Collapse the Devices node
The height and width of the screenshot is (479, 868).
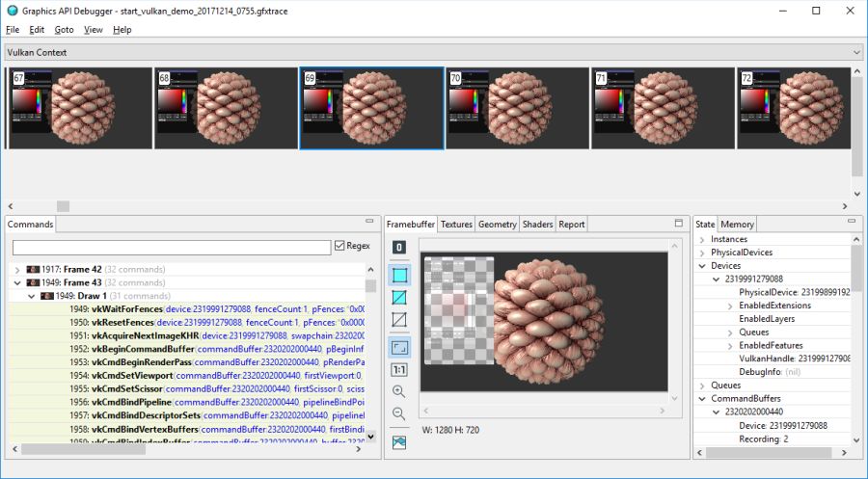[x=702, y=266]
